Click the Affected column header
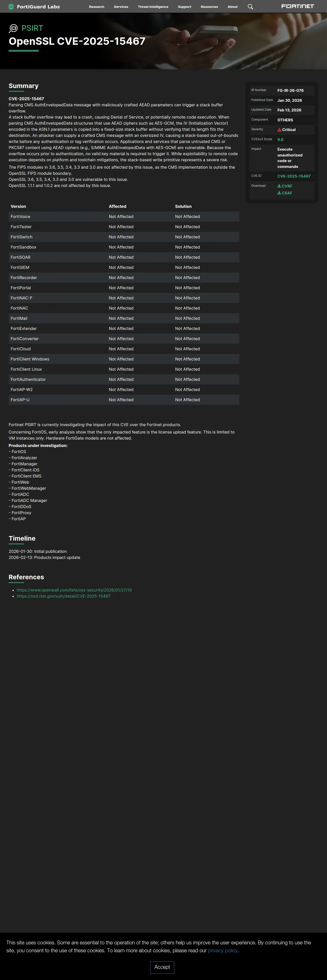 pyautogui.click(x=118, y=206)
